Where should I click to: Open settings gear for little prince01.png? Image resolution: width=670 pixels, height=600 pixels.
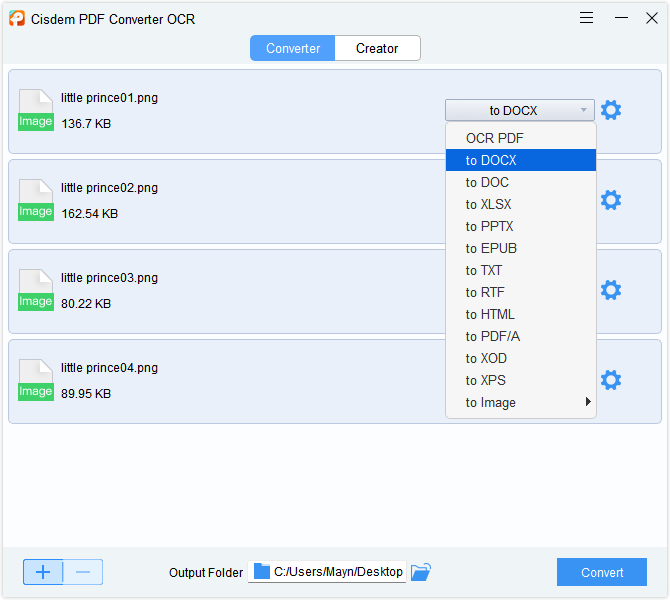pos(611,110)
